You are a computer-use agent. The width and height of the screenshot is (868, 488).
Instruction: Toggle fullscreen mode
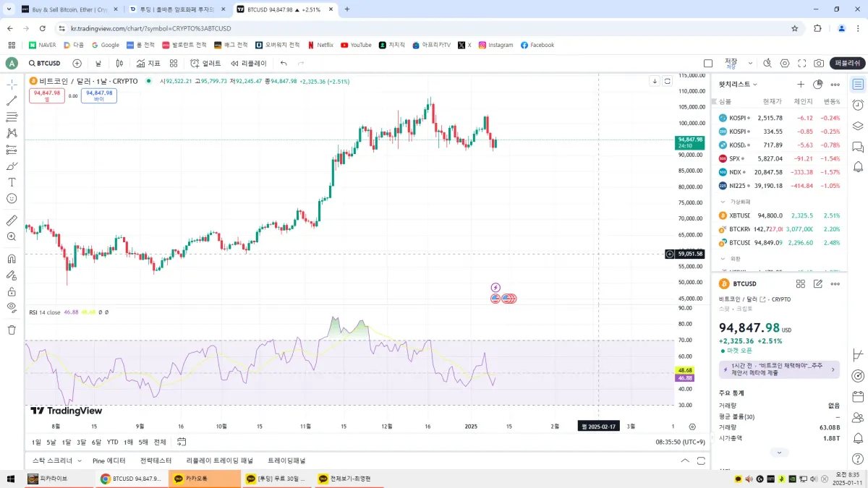801,64
